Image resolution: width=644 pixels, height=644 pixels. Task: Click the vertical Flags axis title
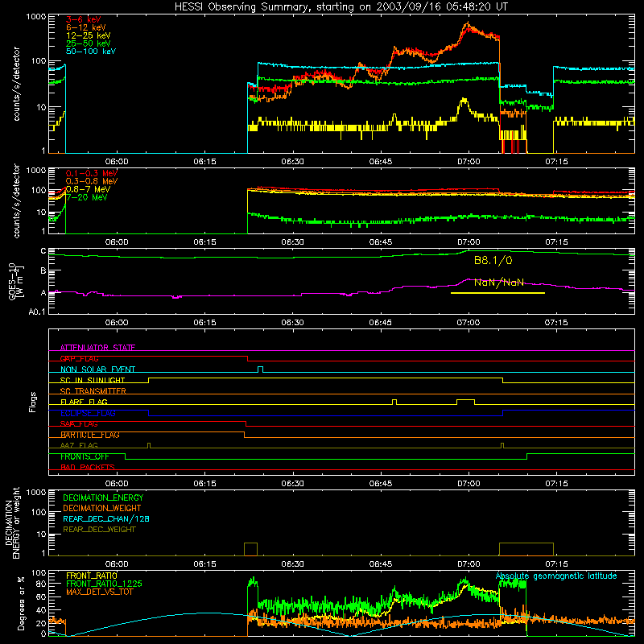pyautogui.click(x=32, y=402)
